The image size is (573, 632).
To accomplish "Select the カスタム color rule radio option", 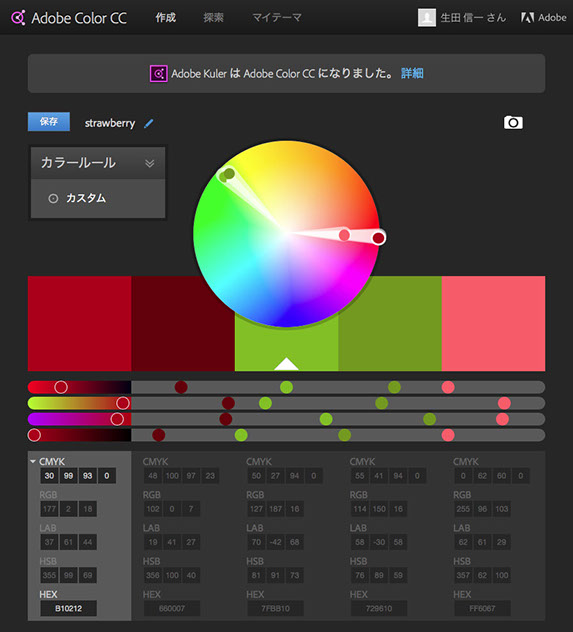I will [53, 198].
